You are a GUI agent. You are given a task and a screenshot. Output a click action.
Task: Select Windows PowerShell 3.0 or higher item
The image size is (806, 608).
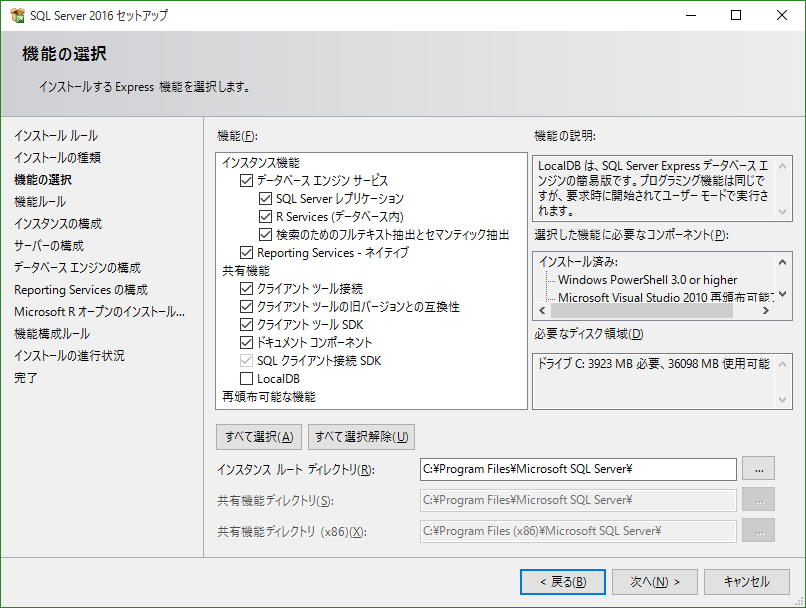(647, 280)
